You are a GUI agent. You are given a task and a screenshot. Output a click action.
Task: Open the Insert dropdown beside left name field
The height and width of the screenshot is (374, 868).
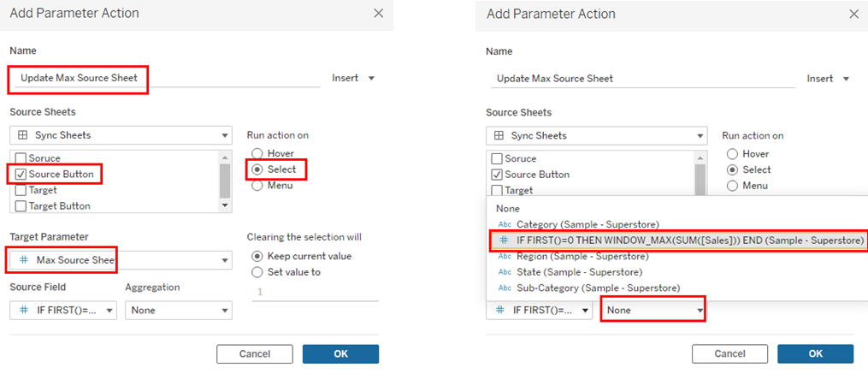(354, 79)
